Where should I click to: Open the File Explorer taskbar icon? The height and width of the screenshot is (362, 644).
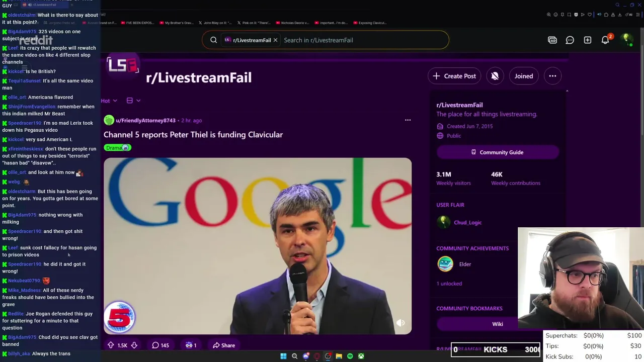[x=339, y=356]
